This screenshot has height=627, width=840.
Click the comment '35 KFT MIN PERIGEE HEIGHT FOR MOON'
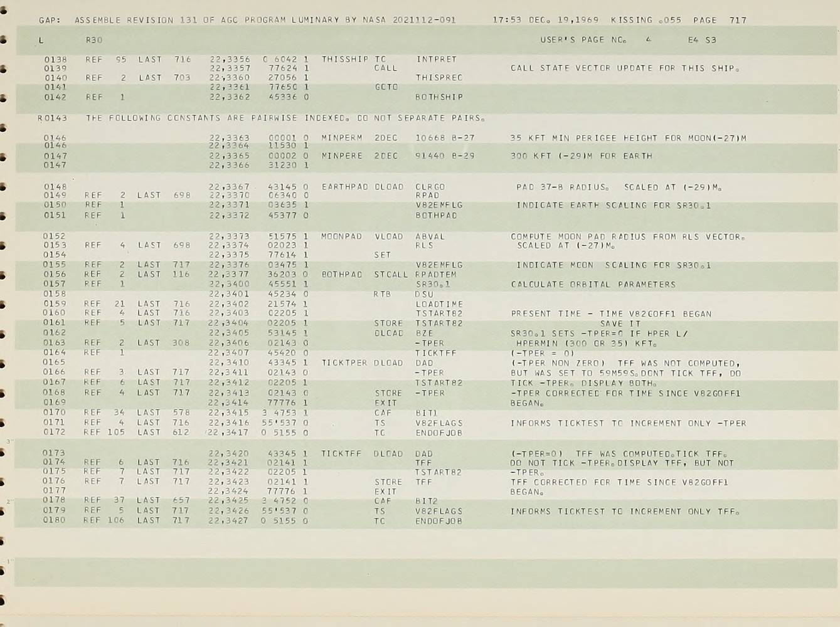coord(610,138)
